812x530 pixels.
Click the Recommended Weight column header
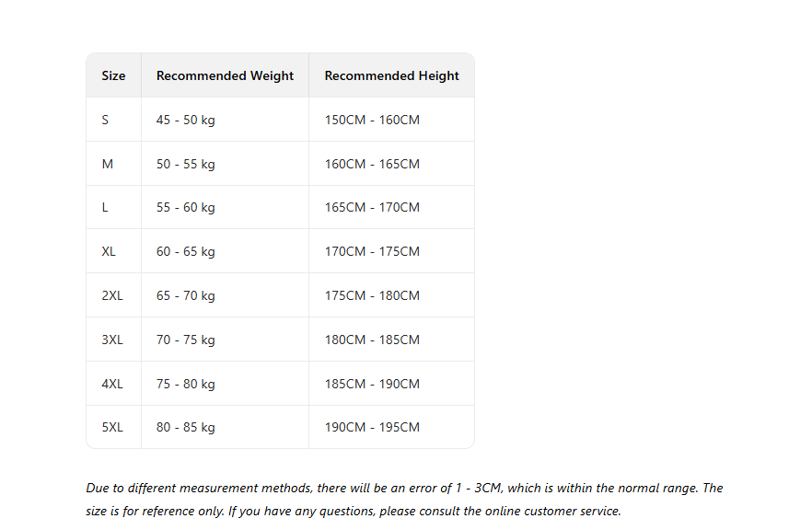pyautogui.click(x=225, y=75)
